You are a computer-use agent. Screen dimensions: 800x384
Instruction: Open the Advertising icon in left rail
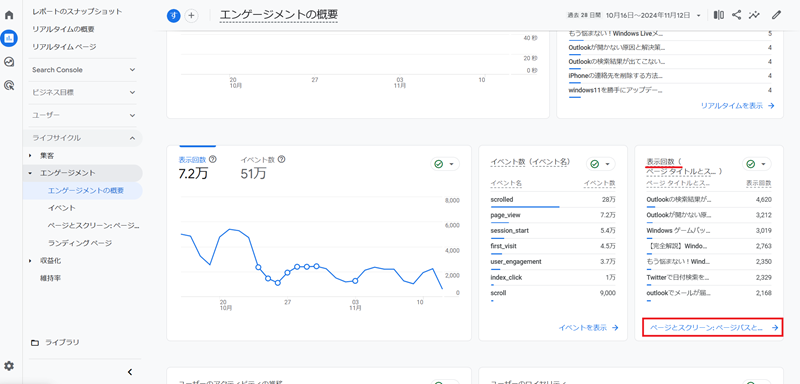point(9,85)
